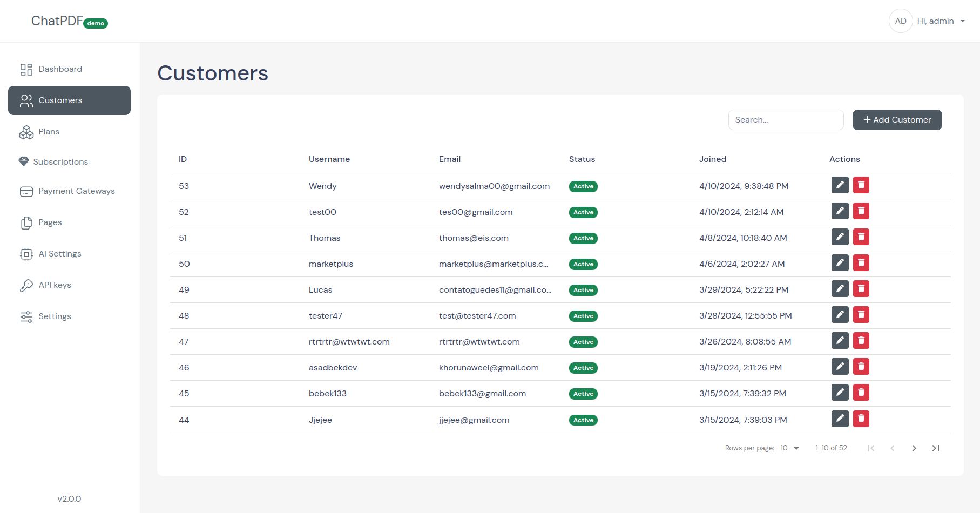980x513 pixels.
Task: Click the Add Customer button
Action: point(897,120)
